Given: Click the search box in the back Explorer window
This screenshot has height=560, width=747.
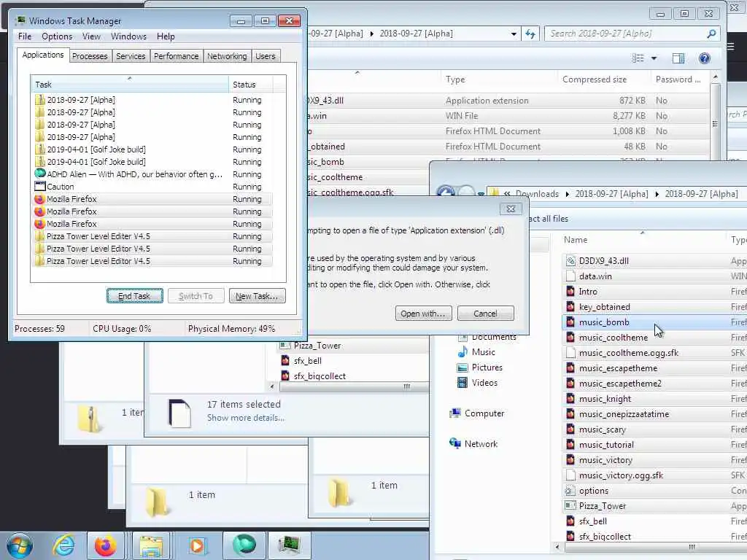Looking at the screenshot, I should [631, 34].
